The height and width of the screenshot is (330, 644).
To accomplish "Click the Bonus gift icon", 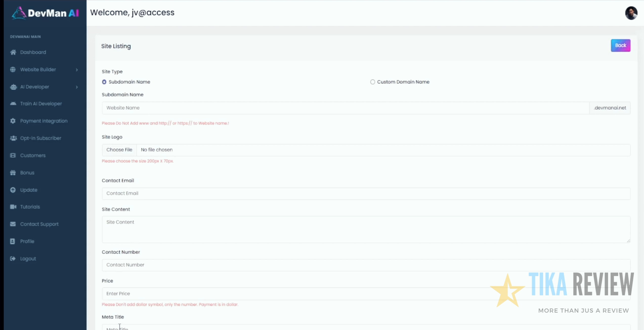I will [13, 173].
